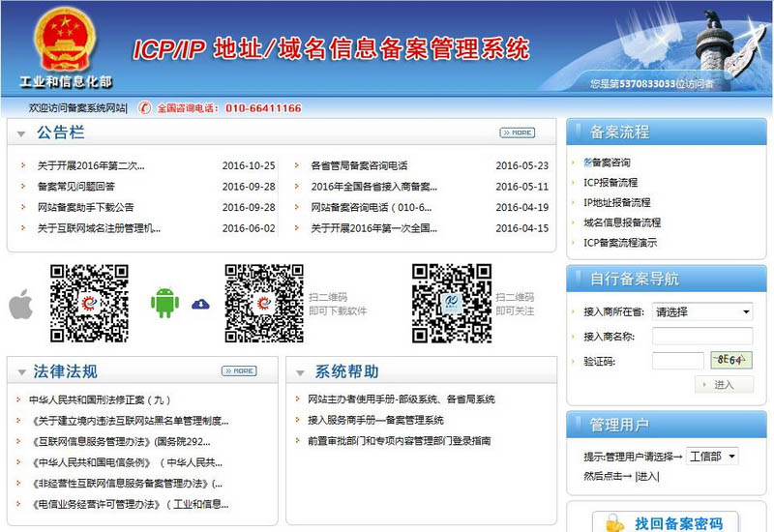Click the first QR code for iOS
The width and height of the screenshot is (774, 532).
89,303
